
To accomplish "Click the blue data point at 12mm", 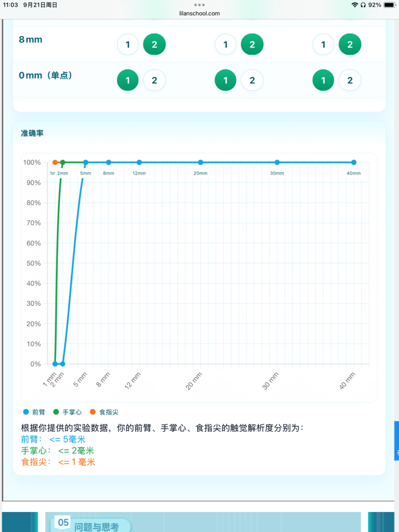I will pos(139,162).
